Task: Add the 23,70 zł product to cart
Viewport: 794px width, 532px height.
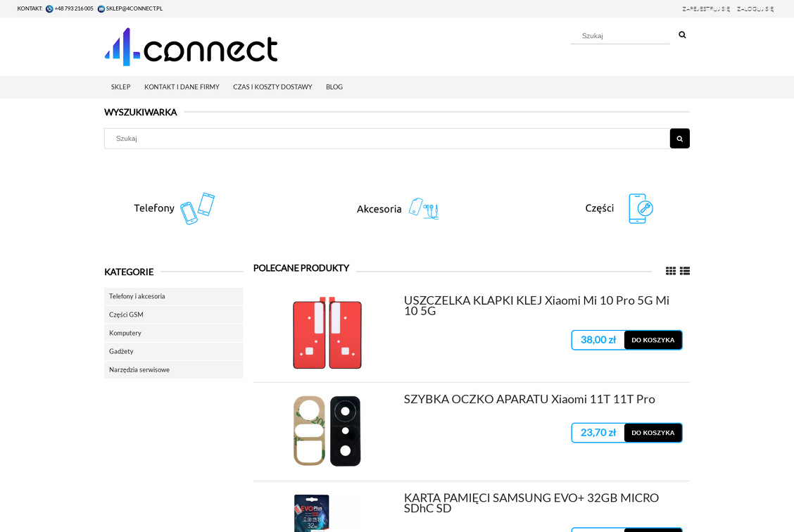Action: pos(653,433)
